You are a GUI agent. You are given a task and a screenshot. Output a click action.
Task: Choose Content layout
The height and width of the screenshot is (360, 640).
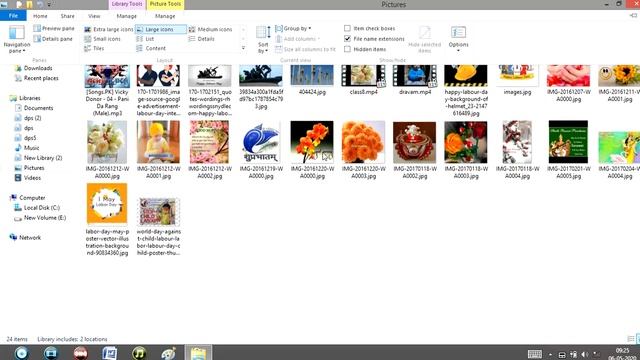pos(151,48)
